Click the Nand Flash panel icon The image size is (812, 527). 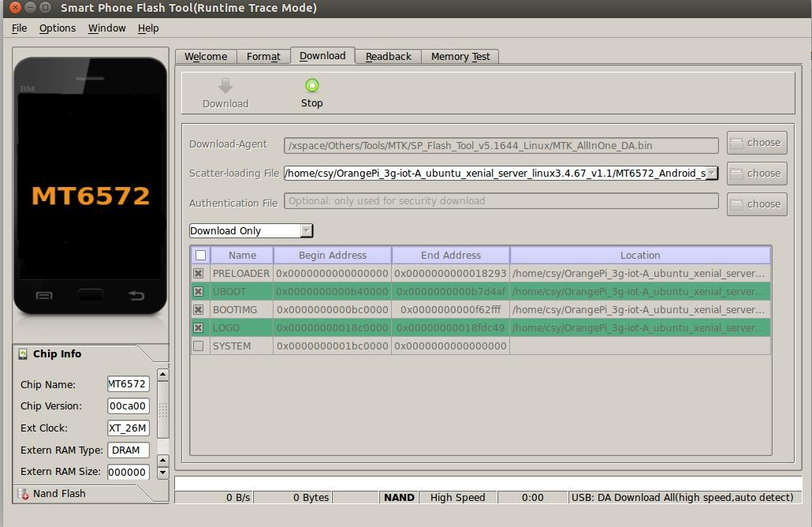click(x=23, y=494)
